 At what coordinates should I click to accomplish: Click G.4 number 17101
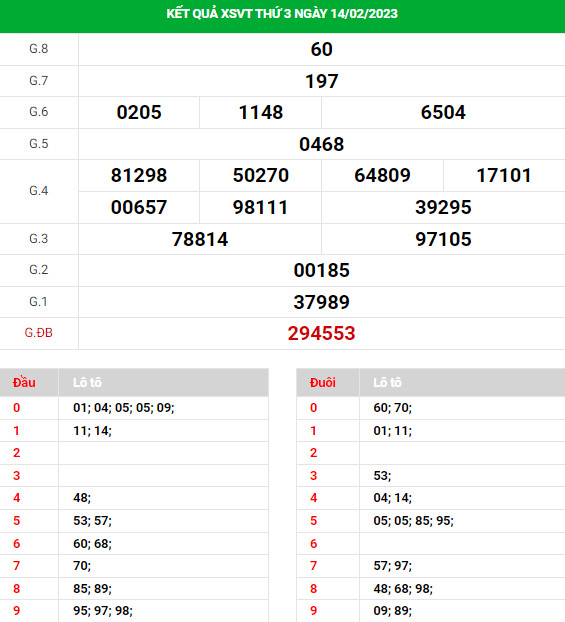(504, 175)
